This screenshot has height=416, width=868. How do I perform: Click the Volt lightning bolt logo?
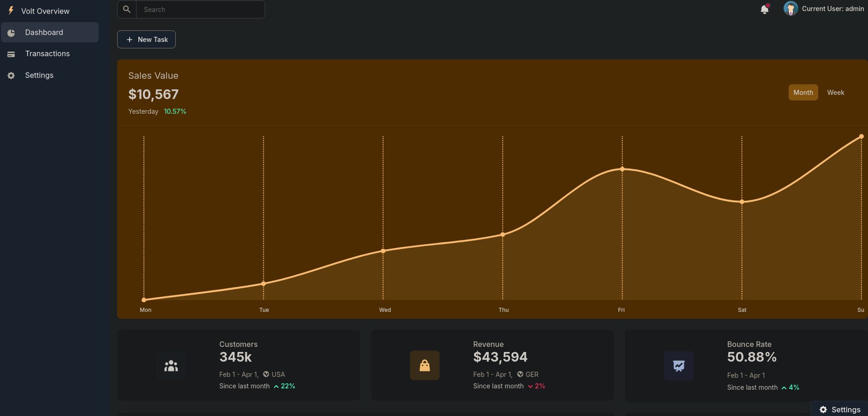click(11, 10)
